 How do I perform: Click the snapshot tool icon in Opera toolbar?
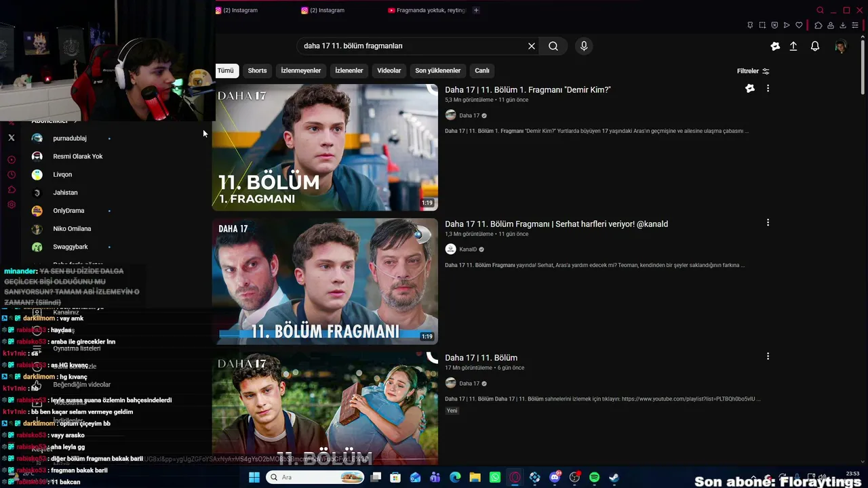point(762,25)
